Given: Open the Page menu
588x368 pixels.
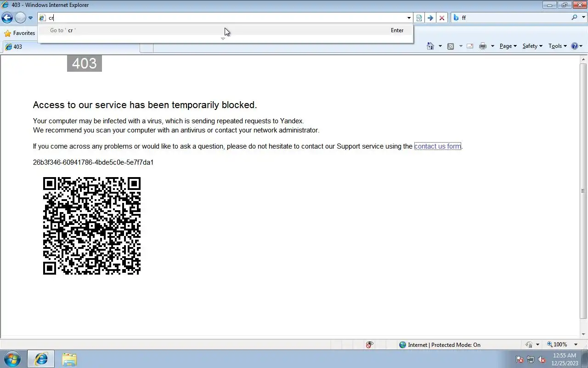Looking at the screenshot, I should [x=508, y=46].
